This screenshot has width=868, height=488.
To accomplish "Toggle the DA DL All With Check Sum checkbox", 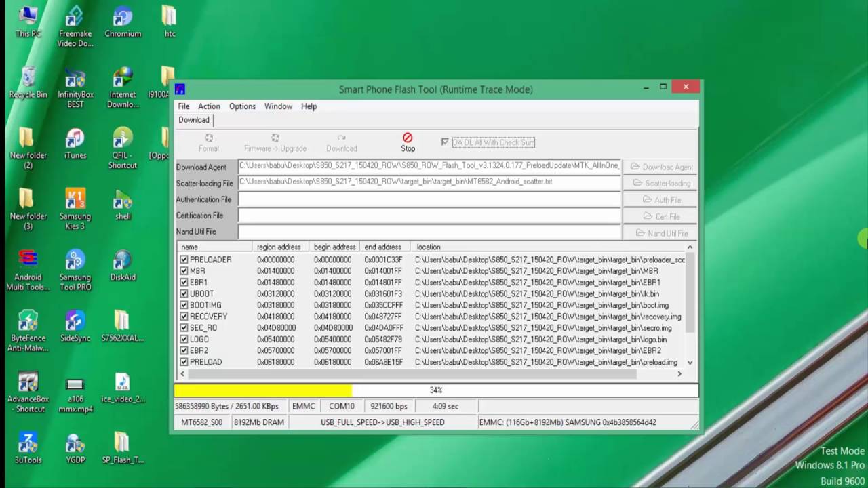I will tap(445, 142).
